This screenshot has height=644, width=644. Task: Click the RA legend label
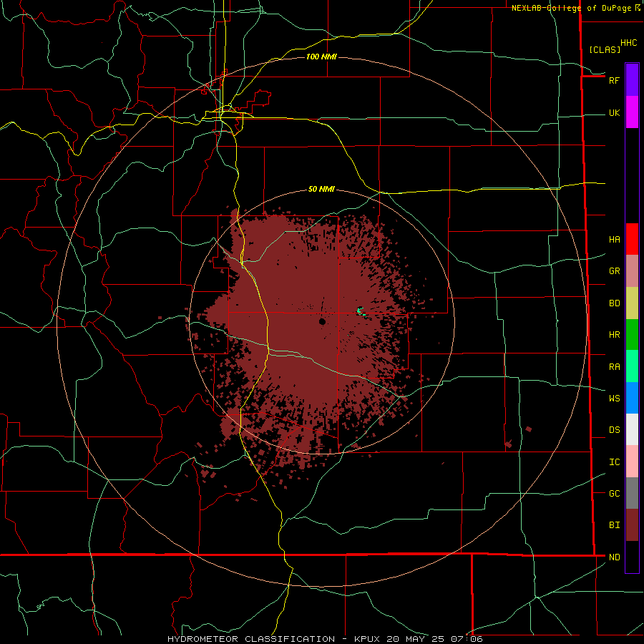pos(614,367)
